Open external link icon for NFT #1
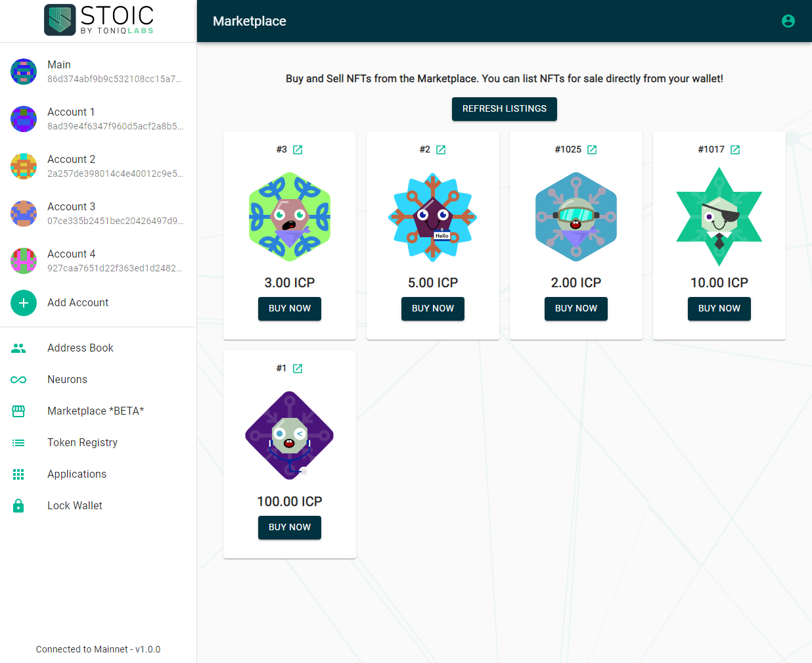Screen dimensions: 812x663 [298, 369]
